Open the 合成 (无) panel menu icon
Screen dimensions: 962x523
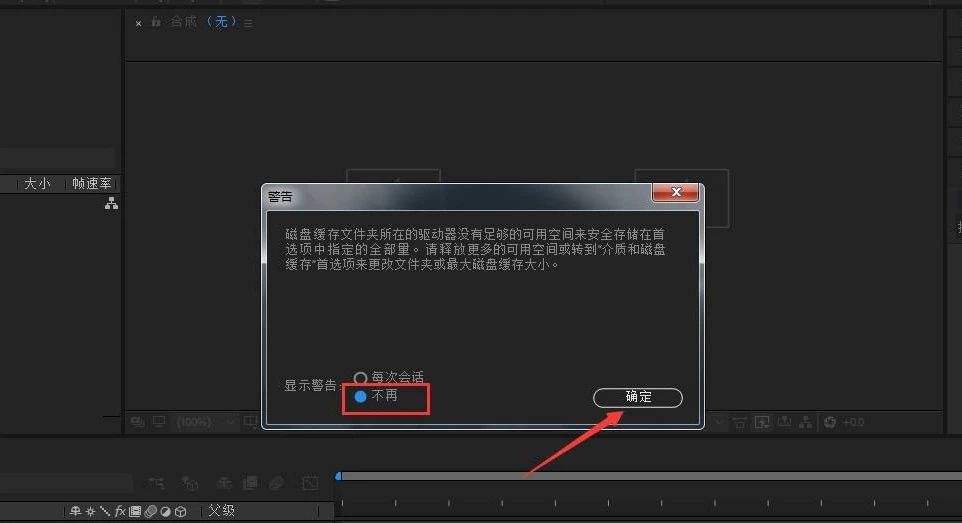(x=248, y=24)
